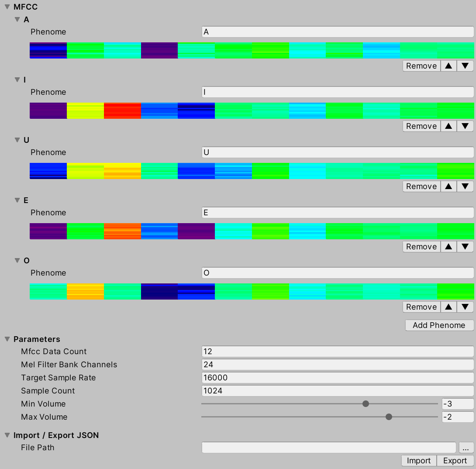Image resolution: width=476 pixels, height=469 pixels.
Task: Click the Min Volume label
Action: (43, 404)
